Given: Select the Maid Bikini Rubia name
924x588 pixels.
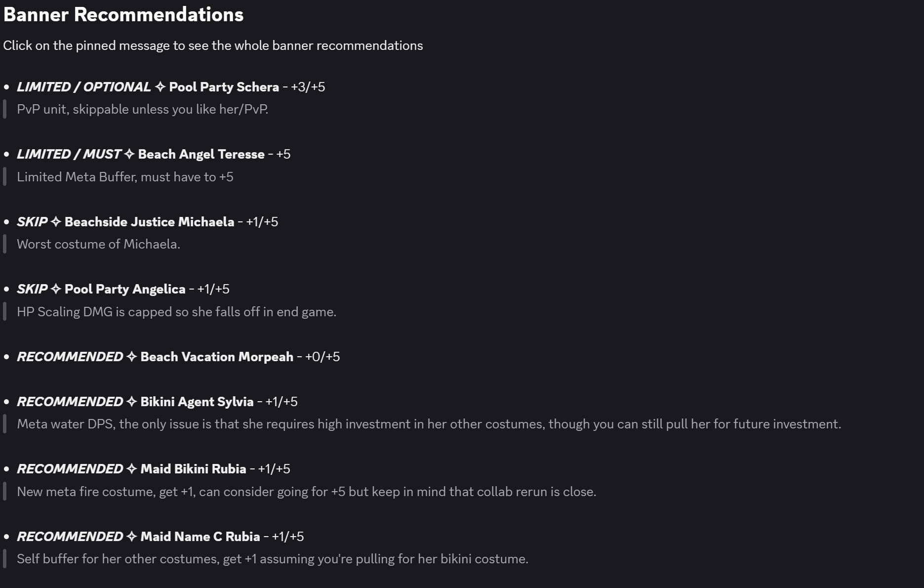Looking at the screenshot, I should (x=193, y=469).
